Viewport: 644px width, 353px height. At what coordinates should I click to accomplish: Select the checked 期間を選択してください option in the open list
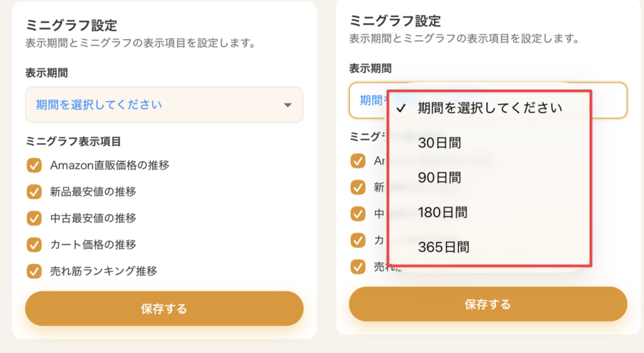[489, 108]
